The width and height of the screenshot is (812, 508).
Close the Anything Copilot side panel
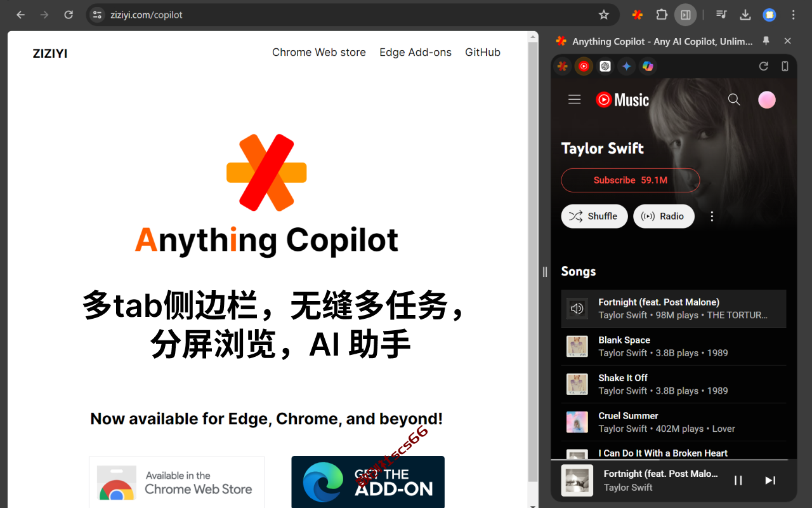point(788,41)
